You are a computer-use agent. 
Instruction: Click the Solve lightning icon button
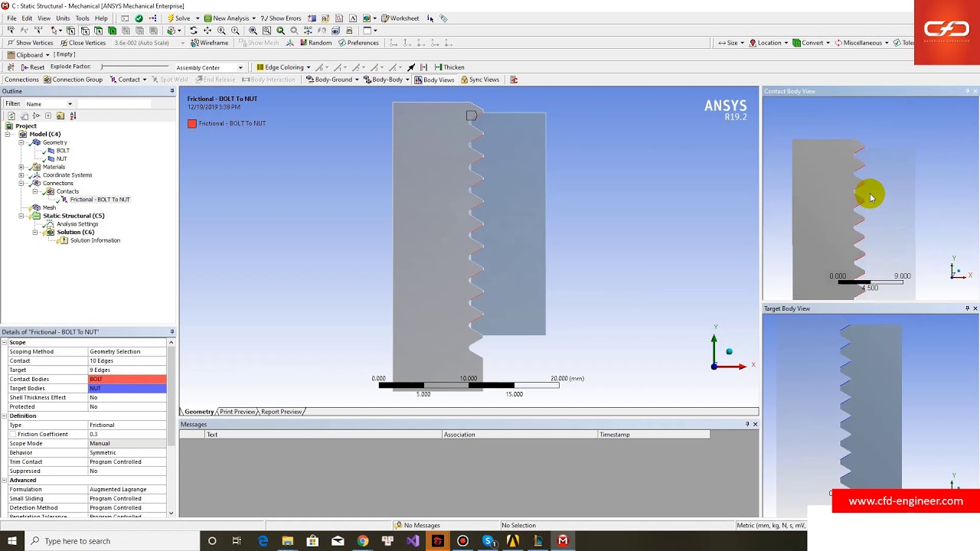[179, 18]
